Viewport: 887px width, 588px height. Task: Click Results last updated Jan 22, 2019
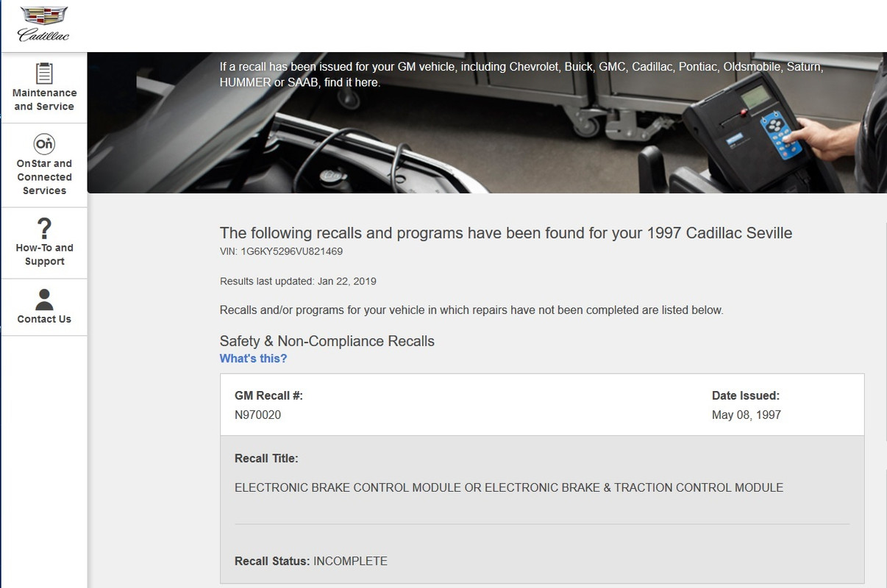(298, 281)
